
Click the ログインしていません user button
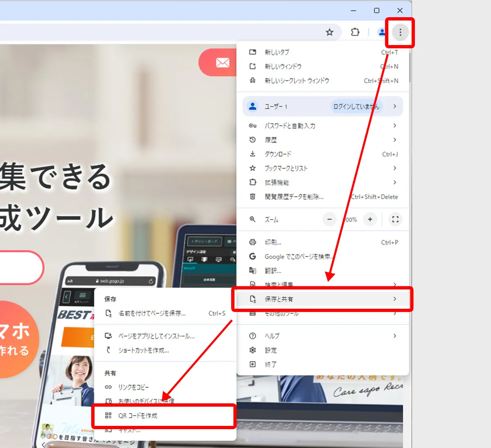point(355,106)
